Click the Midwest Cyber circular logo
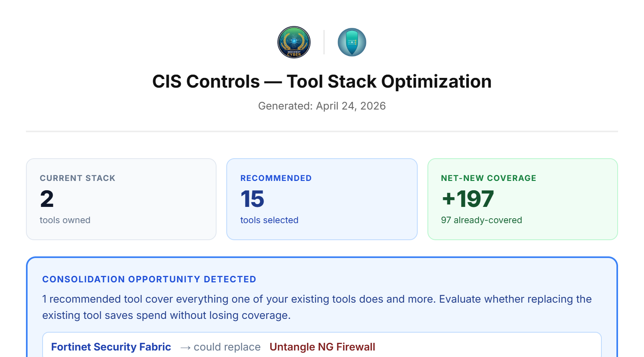 click(x=294, y=42)
